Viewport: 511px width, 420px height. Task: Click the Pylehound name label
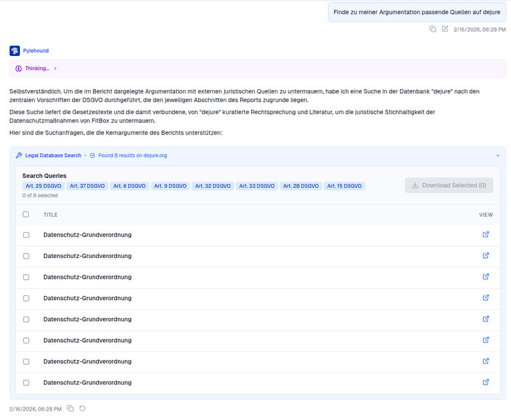tap(36, 51)
